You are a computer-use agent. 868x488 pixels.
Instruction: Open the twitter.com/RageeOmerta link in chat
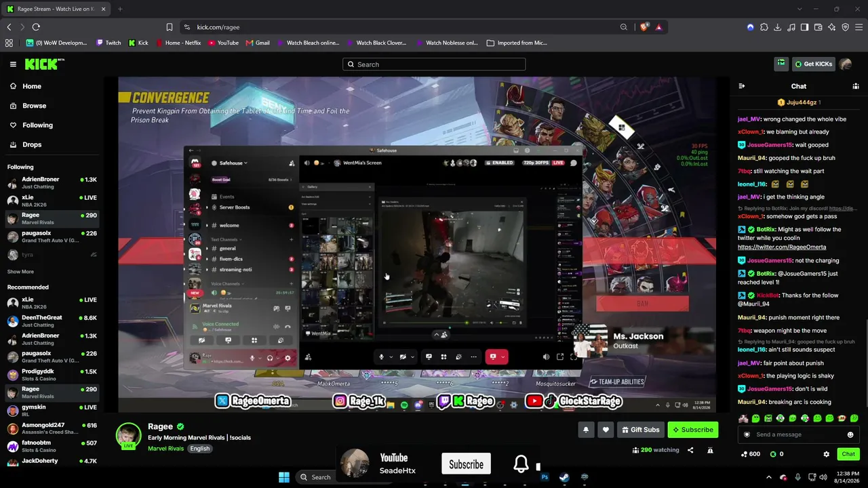click(x=782, y=247)
